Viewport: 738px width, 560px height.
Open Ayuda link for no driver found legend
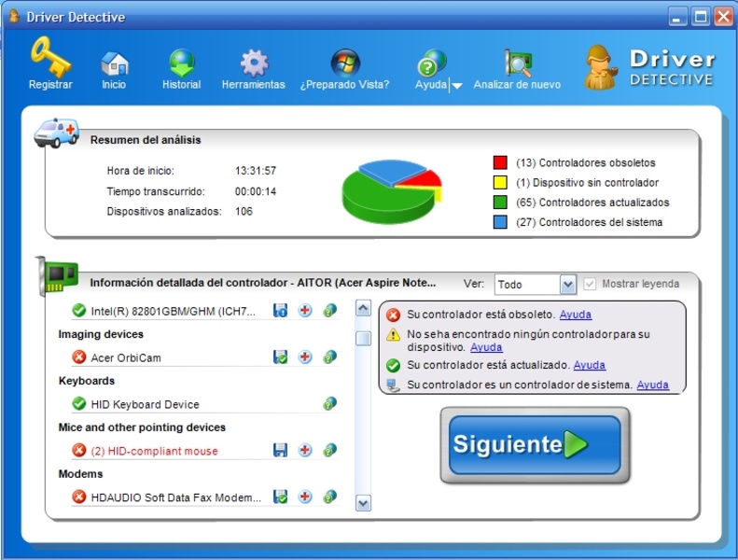(486, 347)
